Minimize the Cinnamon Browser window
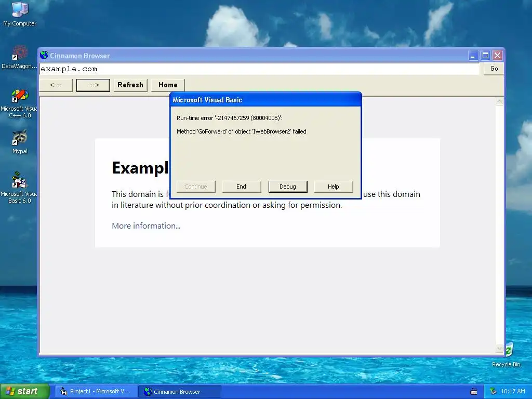This screenshot has height=399, width=532. click(473, 55)
